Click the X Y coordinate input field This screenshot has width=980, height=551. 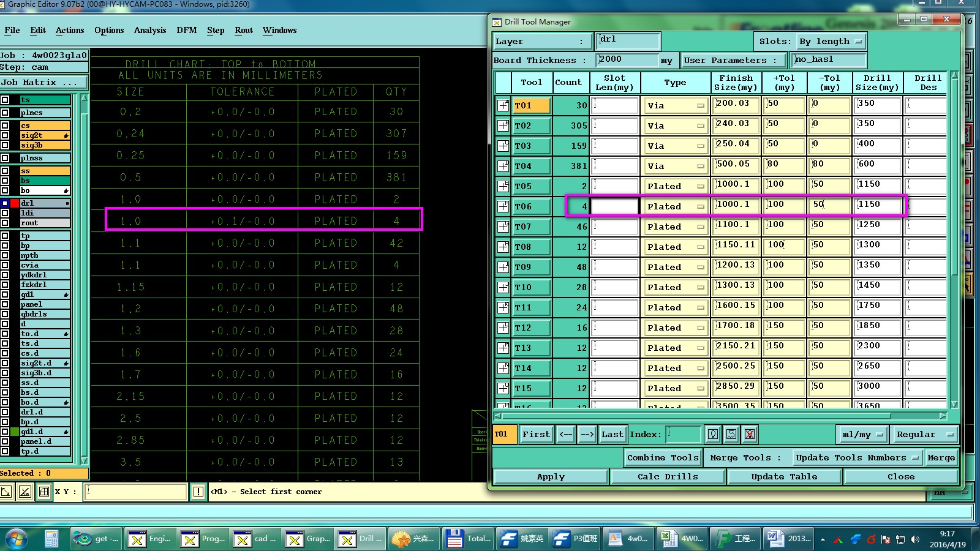coord(135,491)
